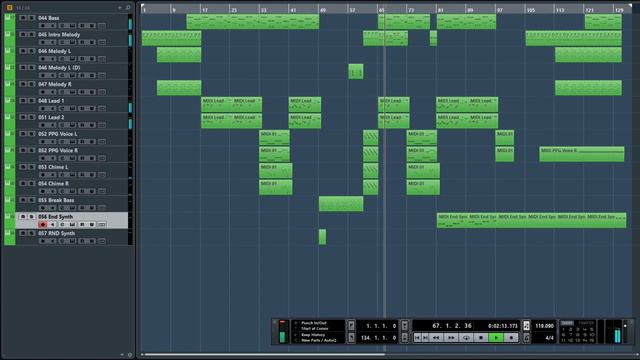Select the long 052 PPG Voice R part
Viewport: 640px width, 360px height.
pyautogui.click(x=582, y=154)
